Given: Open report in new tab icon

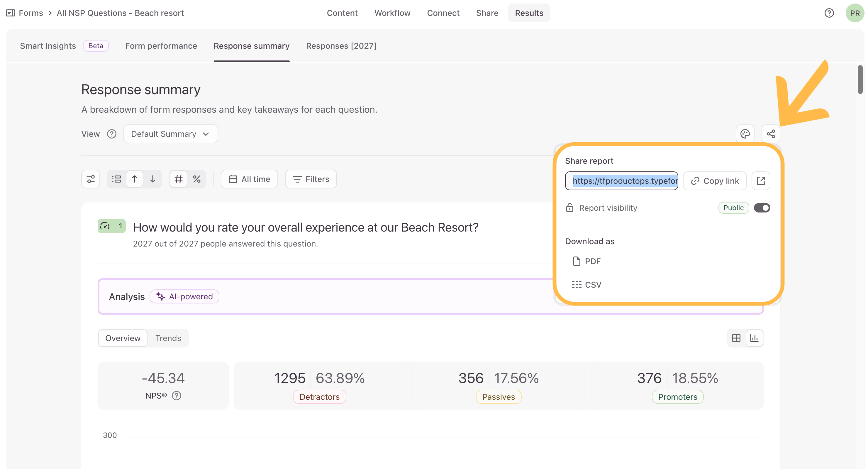Looking at the screenshot, I should tap(761, 181).
